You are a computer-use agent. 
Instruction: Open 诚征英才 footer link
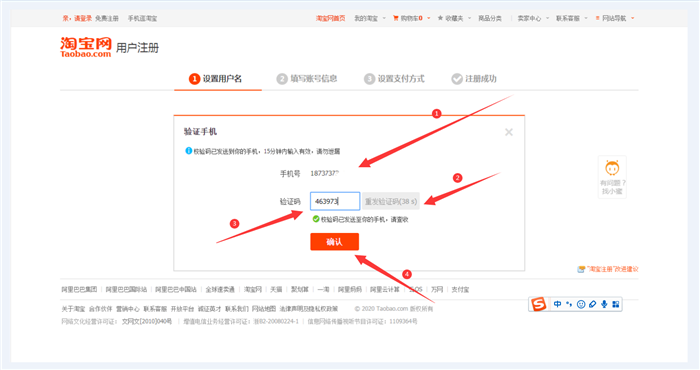click(x=209, y=309)
